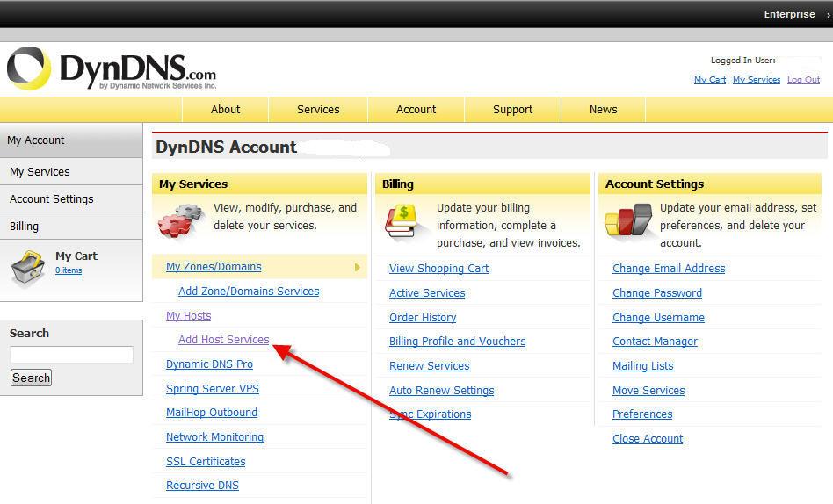
Task: Click the Account Settings panel header
Action: tap(710, 184)
